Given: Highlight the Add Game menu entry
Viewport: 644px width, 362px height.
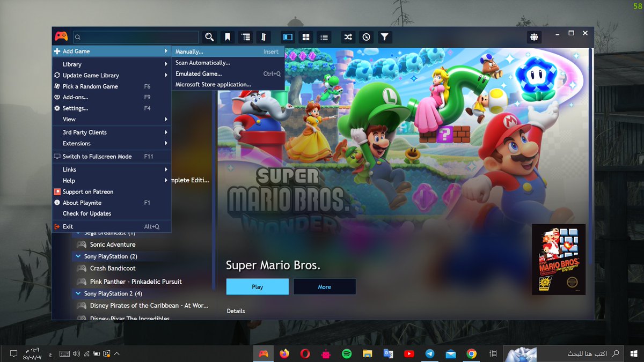Looking at the screenshot, I should point(112,51).
